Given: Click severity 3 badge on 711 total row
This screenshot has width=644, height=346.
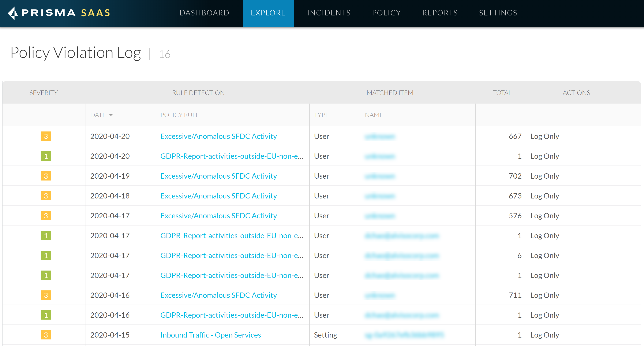Looking at the screenshot, I should (46, 295).
